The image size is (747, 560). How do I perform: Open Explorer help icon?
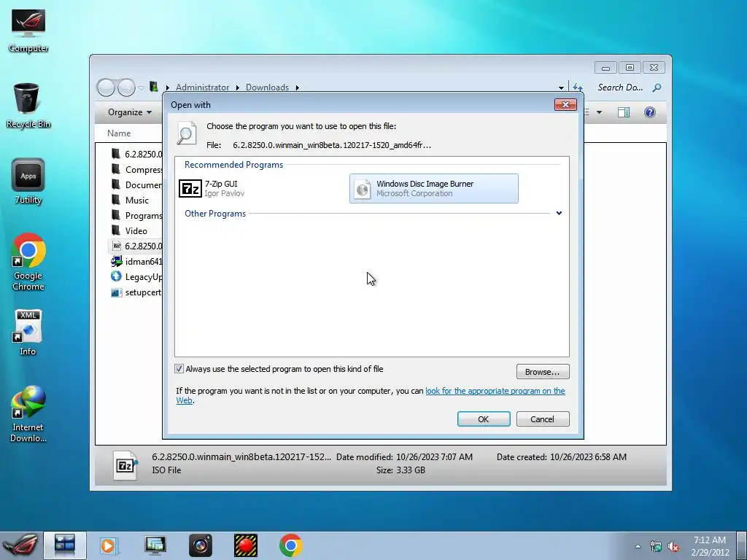tap(650, 112)
